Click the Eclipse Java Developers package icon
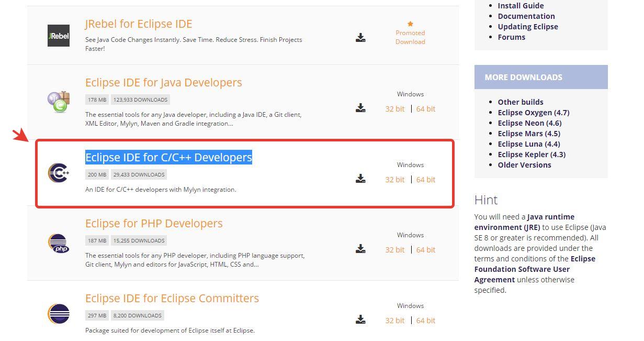Viewport: 644px width, 341px height. click(x=58, y=102)
